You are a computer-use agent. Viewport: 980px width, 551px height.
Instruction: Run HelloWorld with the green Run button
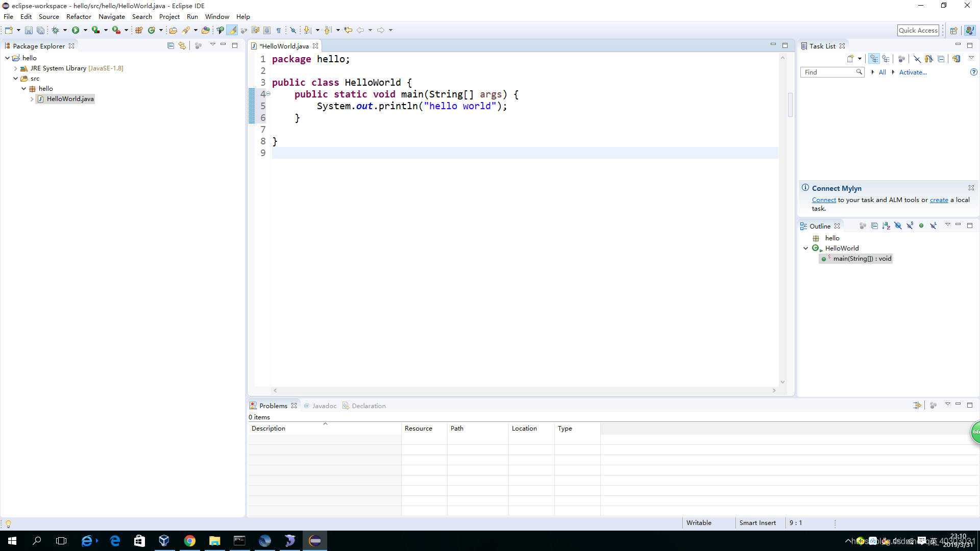(x=76, y=31)
